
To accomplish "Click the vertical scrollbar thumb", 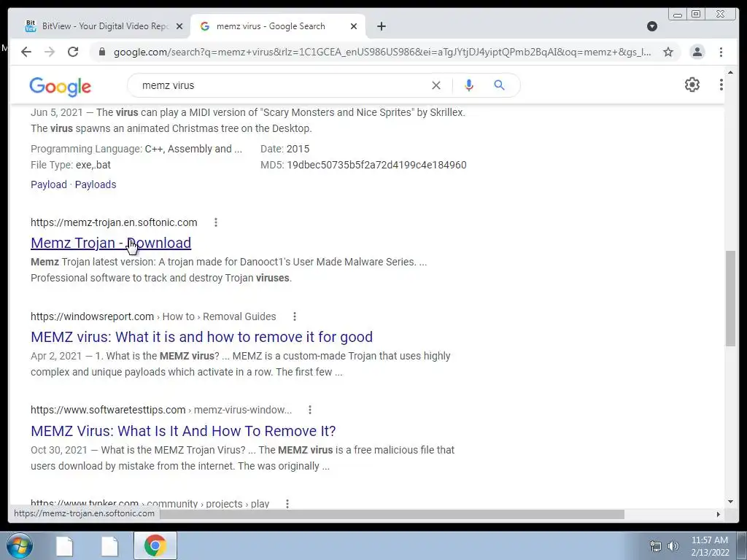I will (x=730, y=298).
